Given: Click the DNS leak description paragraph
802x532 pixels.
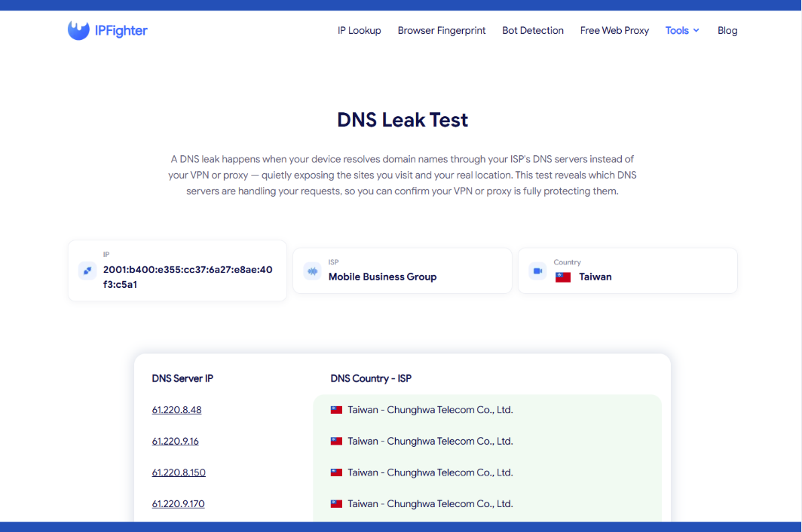Looking at the screenshot, I should 402,175.
